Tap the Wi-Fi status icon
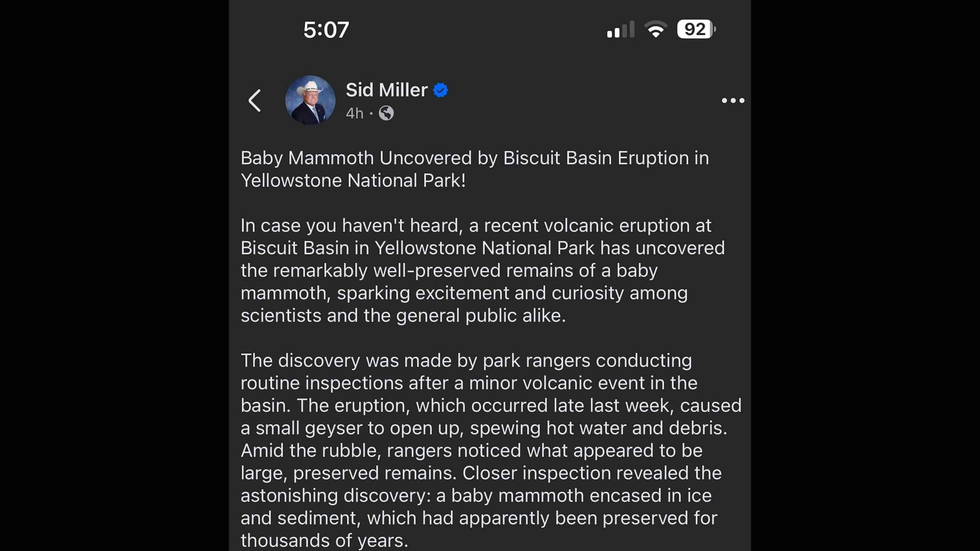 [x=655, y=29]
